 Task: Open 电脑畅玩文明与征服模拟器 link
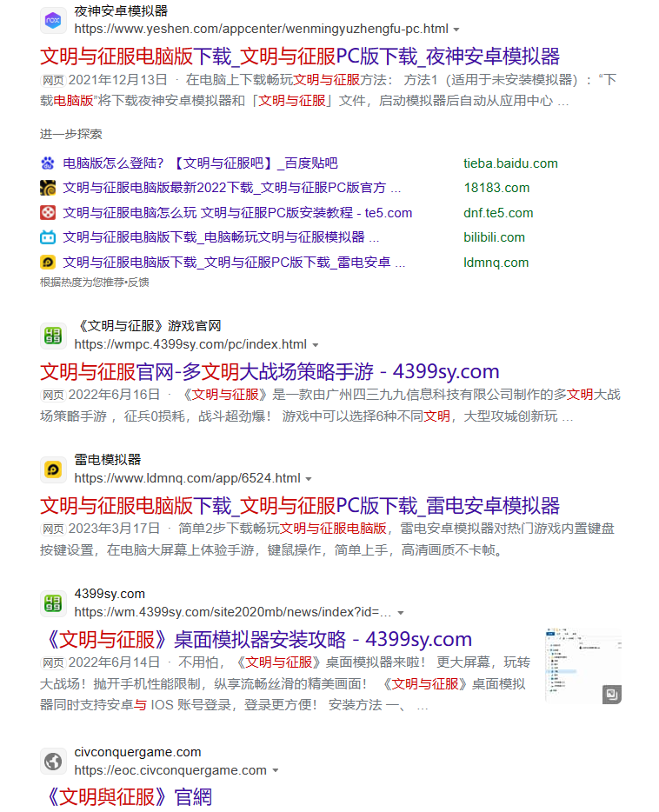tap(221, 237)
